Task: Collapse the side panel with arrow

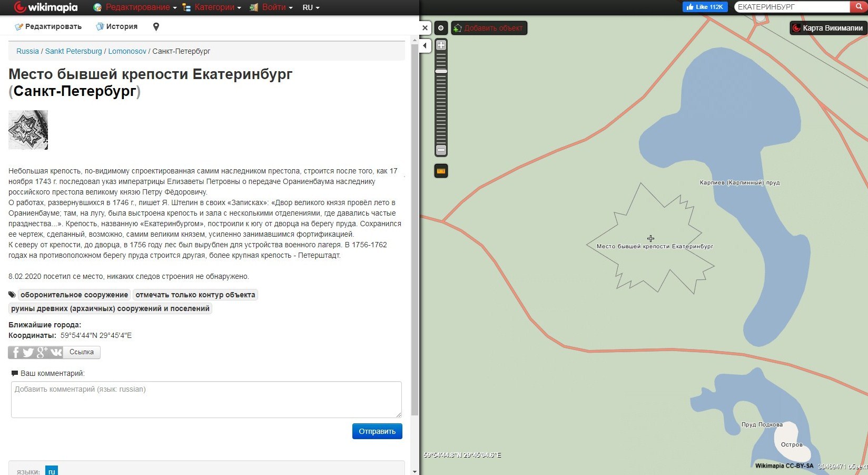Action: click(x=425, y=46)
